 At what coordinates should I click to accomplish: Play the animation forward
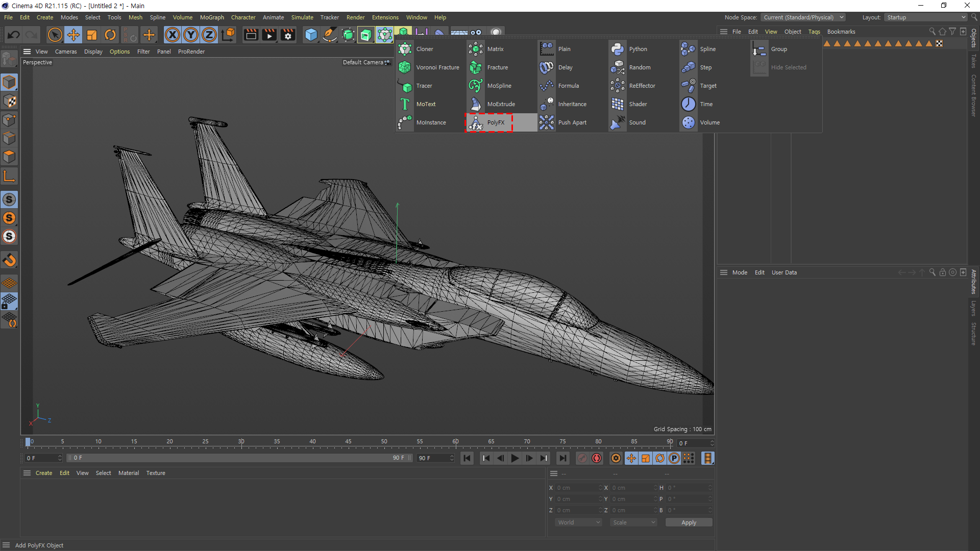tap(515, 458)
